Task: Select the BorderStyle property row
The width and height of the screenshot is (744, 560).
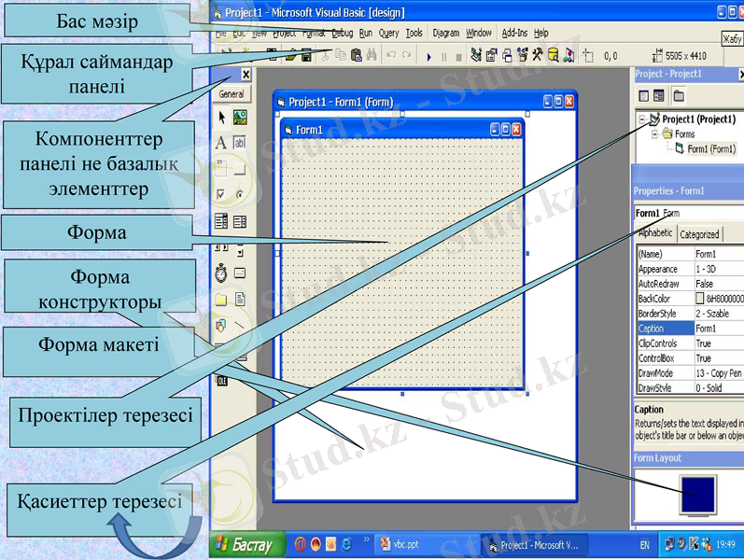Action: coord(691,314)
